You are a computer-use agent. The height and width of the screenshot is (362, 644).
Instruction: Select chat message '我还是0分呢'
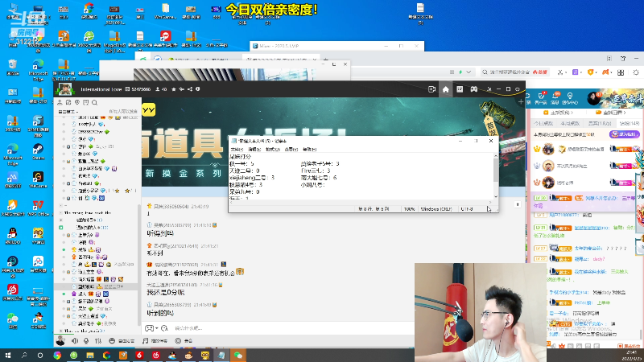pyautogui.click(x=166, y=292)
